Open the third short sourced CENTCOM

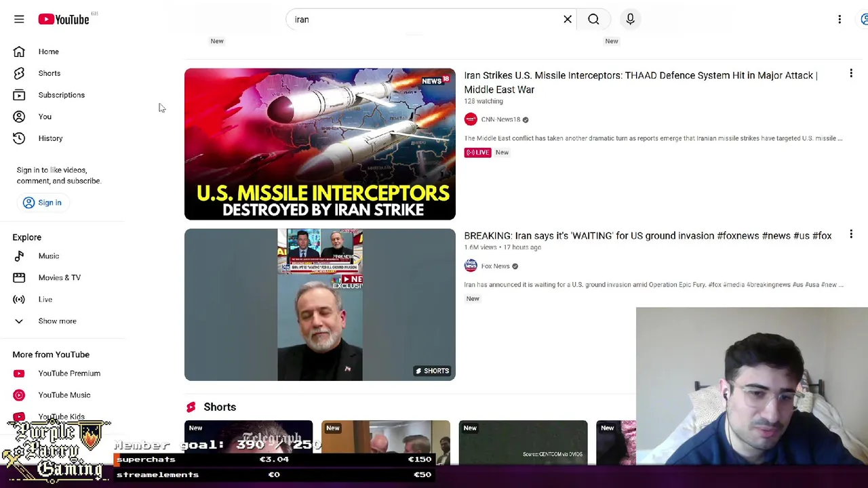[x=523, y=443]
